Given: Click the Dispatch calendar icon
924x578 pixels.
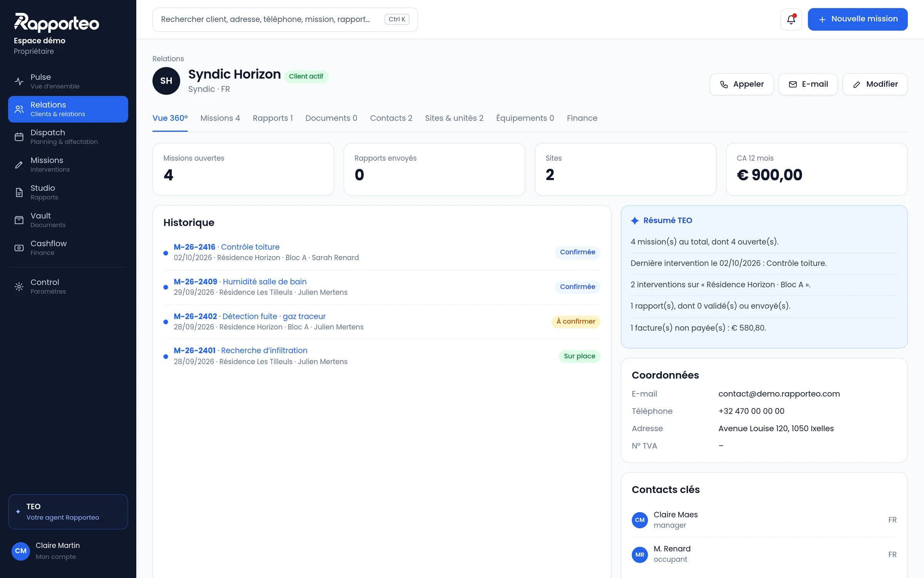Looking at the screenshot, I should point(19,137).
